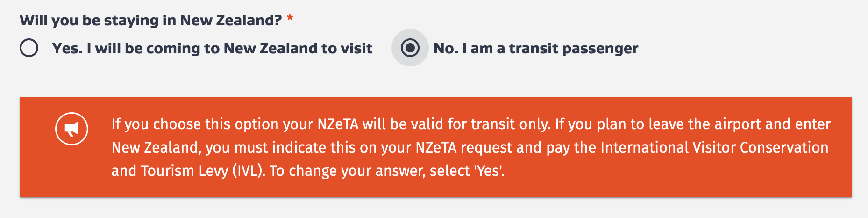The width and height of the screenshot is (868, 218).
Task: Click the words 'transit passenger' in the No option
Action: (573, 48)
